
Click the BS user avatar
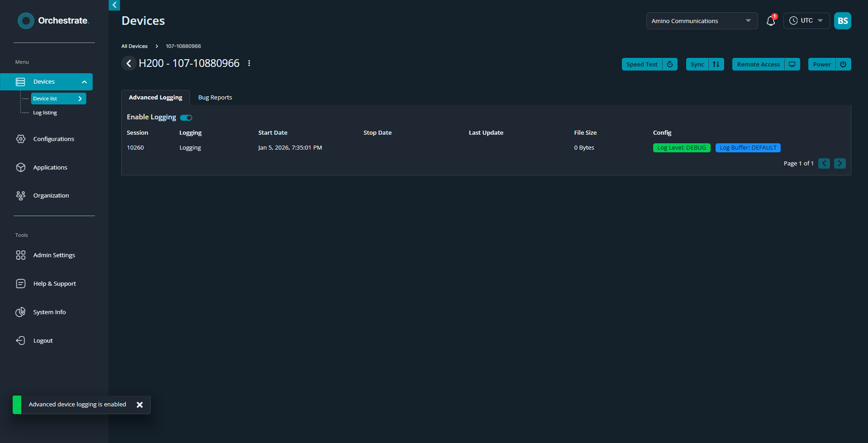tap(842, 21)
